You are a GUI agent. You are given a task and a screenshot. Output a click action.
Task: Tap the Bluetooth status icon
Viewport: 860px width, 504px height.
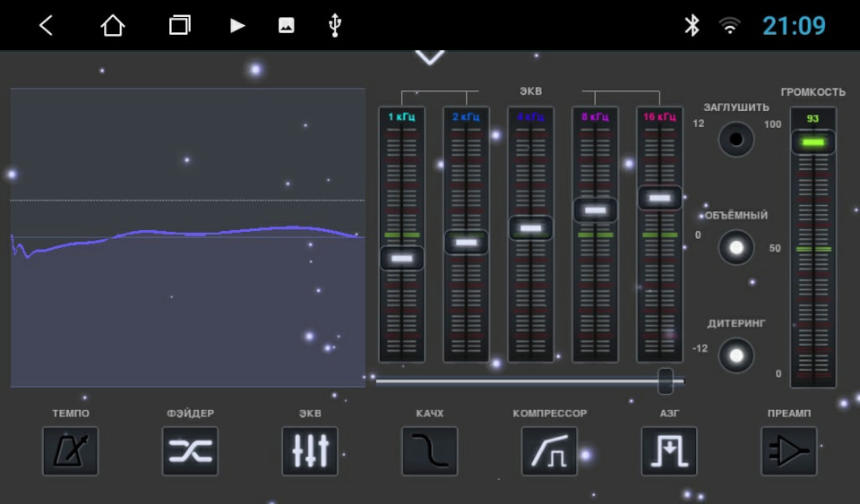click(x=692, y=25)
